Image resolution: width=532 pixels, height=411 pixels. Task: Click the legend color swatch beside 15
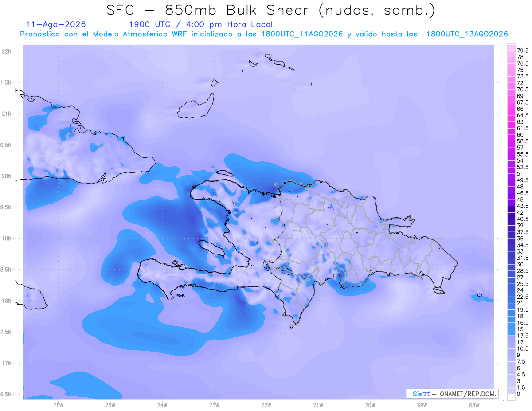tap(511, 326)
